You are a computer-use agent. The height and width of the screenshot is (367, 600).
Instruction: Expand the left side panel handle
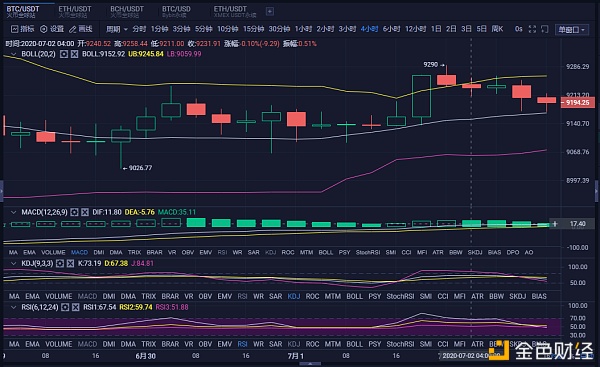[x=2, y=190]
